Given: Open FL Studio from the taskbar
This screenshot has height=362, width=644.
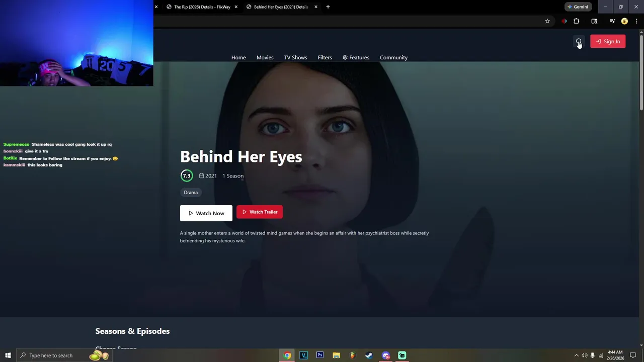Looking at the screenshot, I should [x=352, y=355].
